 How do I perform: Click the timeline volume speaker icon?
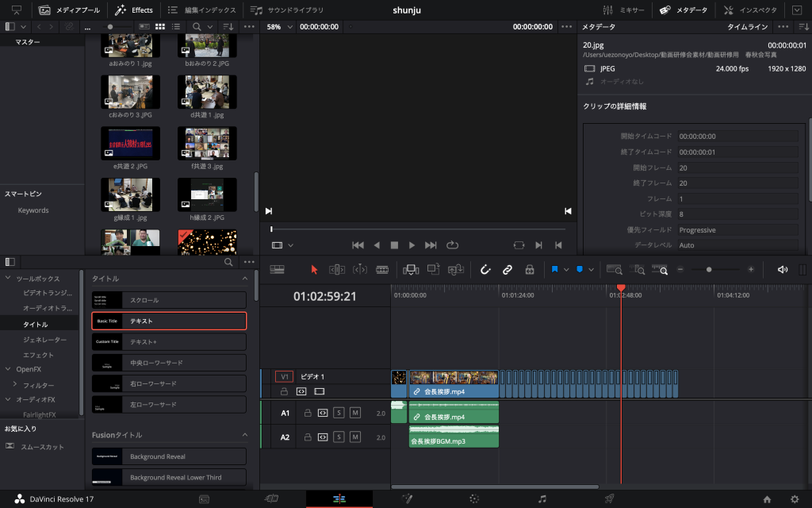pyautogui.click(x=783, y=270)
